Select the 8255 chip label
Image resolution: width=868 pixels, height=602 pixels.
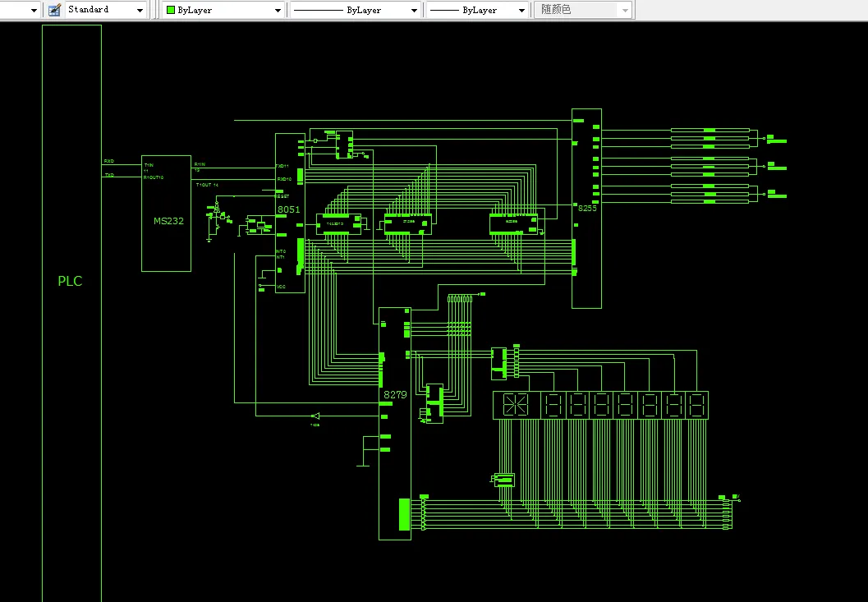click(587, 209)
